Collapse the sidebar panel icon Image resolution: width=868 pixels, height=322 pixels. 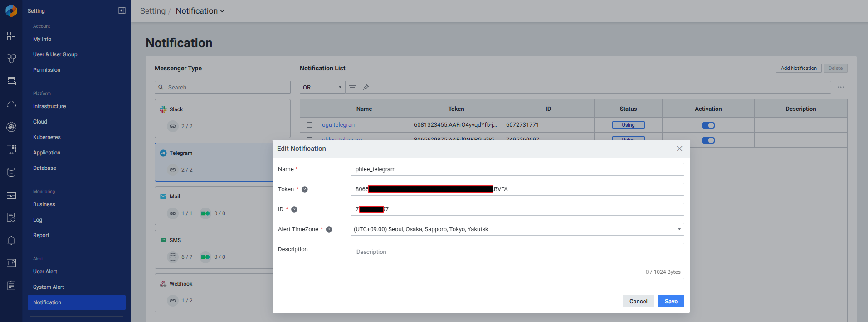(122, 10)
